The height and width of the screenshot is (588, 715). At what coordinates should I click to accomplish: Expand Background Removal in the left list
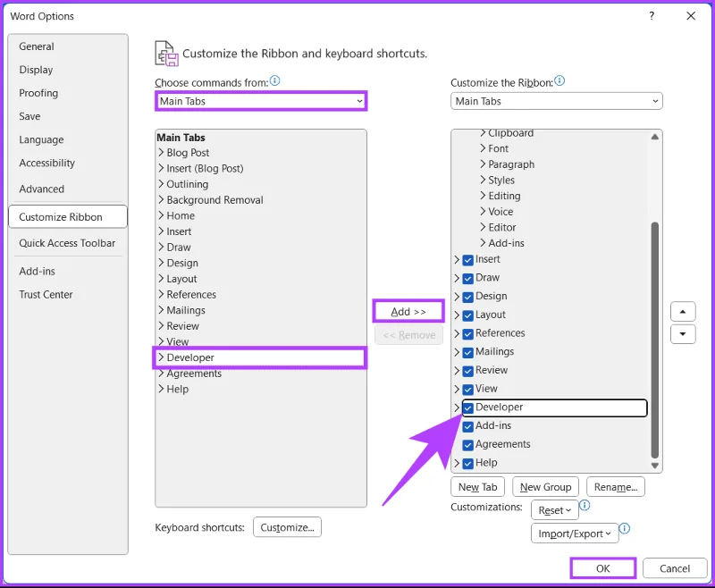click(x=161, y=199)
